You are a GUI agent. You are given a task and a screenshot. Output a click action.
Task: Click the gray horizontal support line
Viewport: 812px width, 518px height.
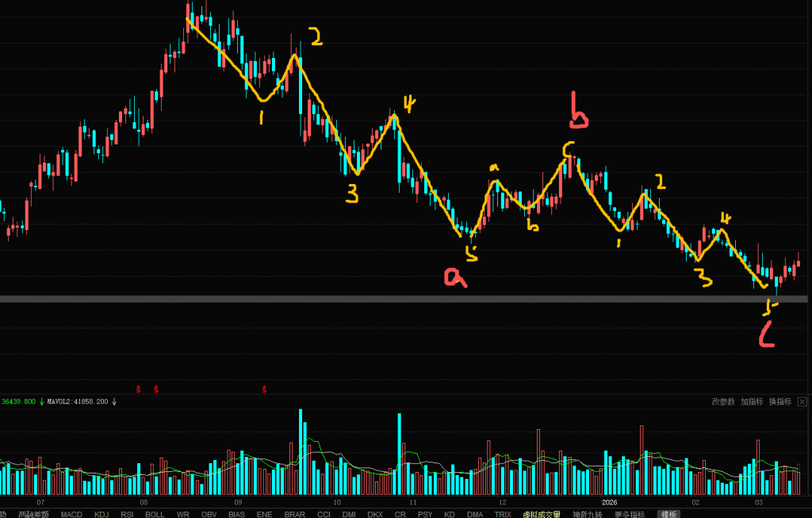396,298
